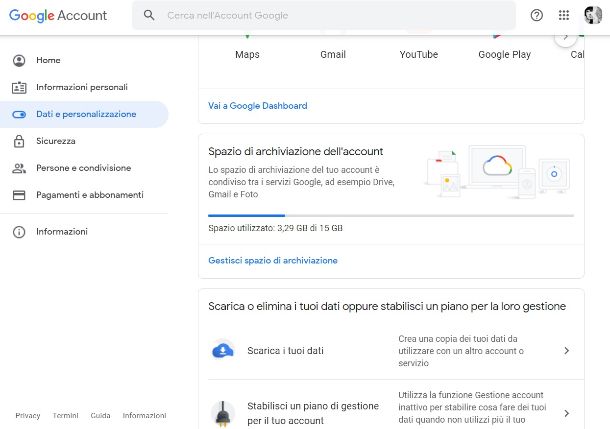Expand Scarica i tuoi dati with its chevron
Image resolution: width=610 pixels, height=429 pixels.
coord(566,351)
